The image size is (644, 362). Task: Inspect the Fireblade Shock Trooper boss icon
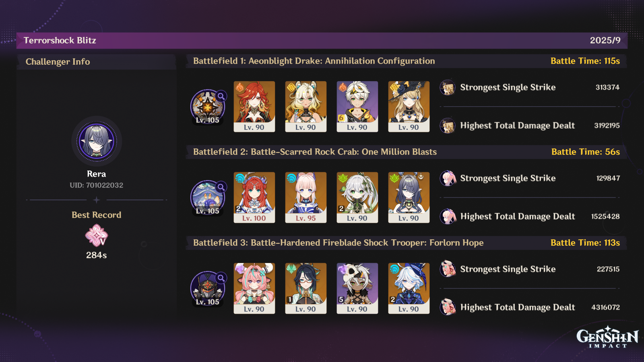pos(207,288)
